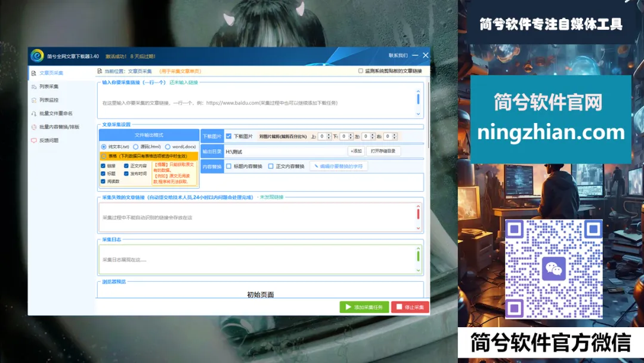The width and height of the screenshot is (644, 363).
Task: Uncheck the 发布时间 field checkbox
Action: coord(126,174)
